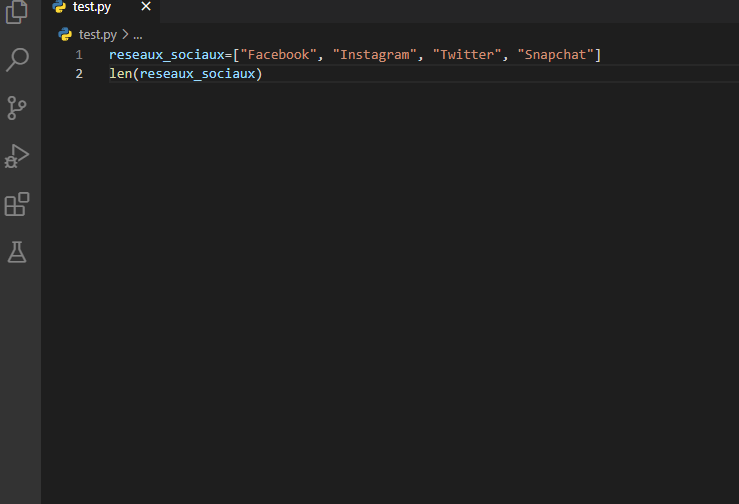The image size is (739, 504).
Task: Open the Source Control view
Action: 17,108
